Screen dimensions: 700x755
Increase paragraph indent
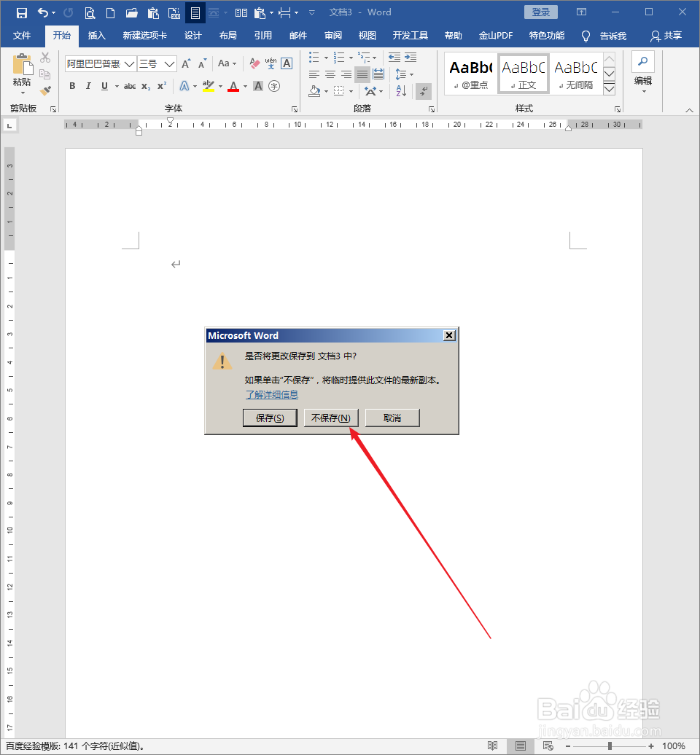point(411,58)
